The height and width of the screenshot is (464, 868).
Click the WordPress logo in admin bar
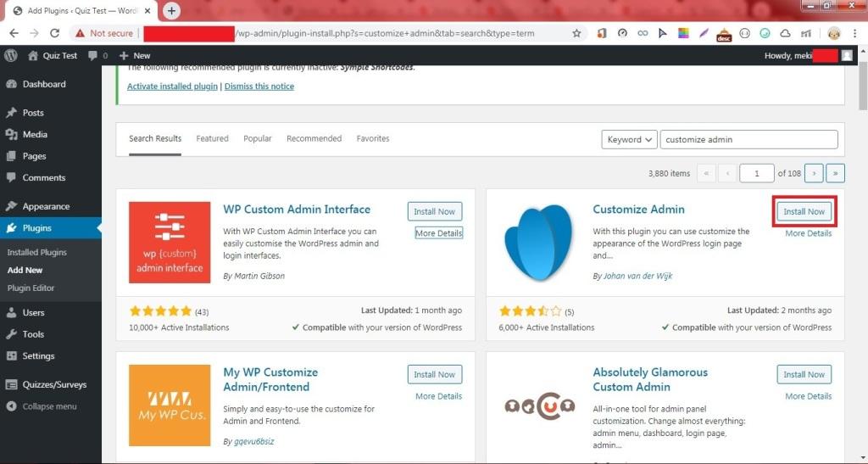(x=10, y=55)
